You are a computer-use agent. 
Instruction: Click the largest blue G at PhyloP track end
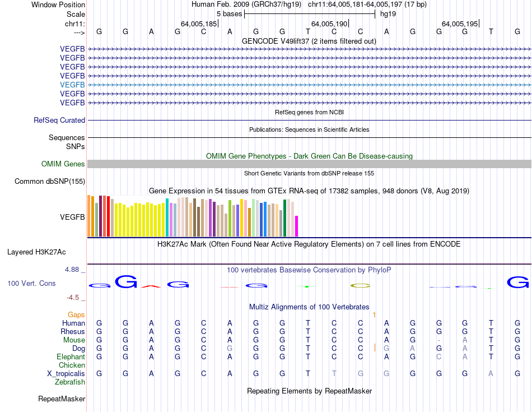518,283
